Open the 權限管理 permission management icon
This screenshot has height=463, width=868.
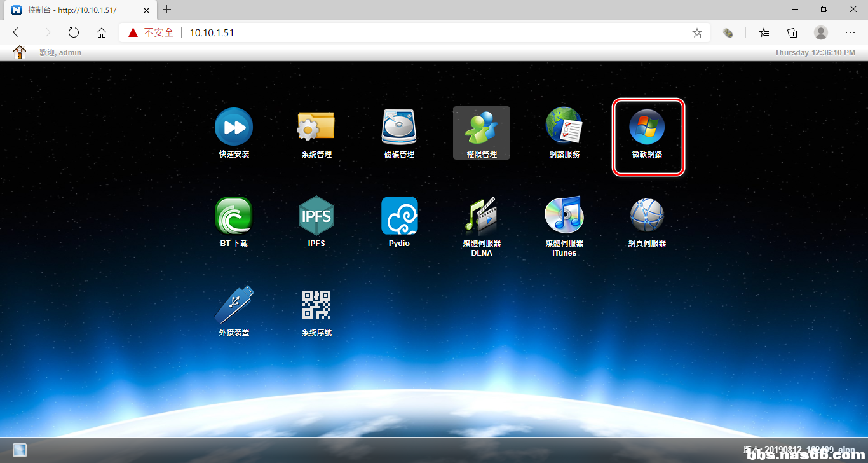[482, 127]
